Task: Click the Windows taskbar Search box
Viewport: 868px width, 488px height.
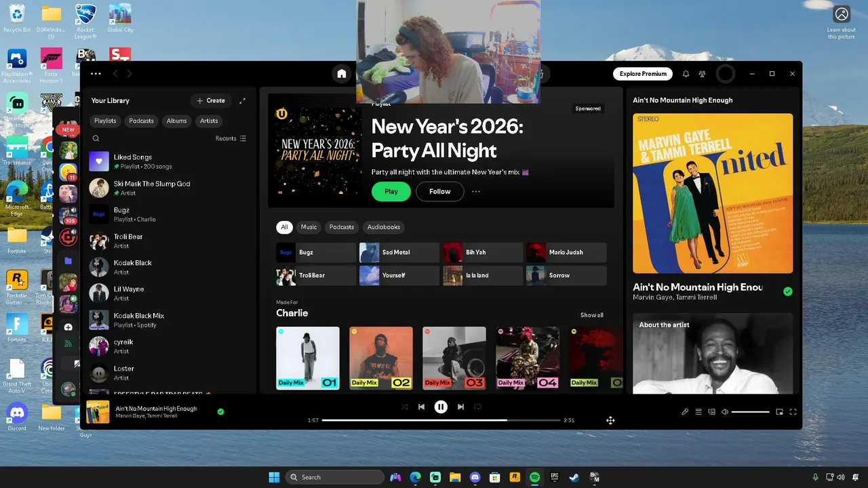Action: pyautogui.click(x=335, y=477)
